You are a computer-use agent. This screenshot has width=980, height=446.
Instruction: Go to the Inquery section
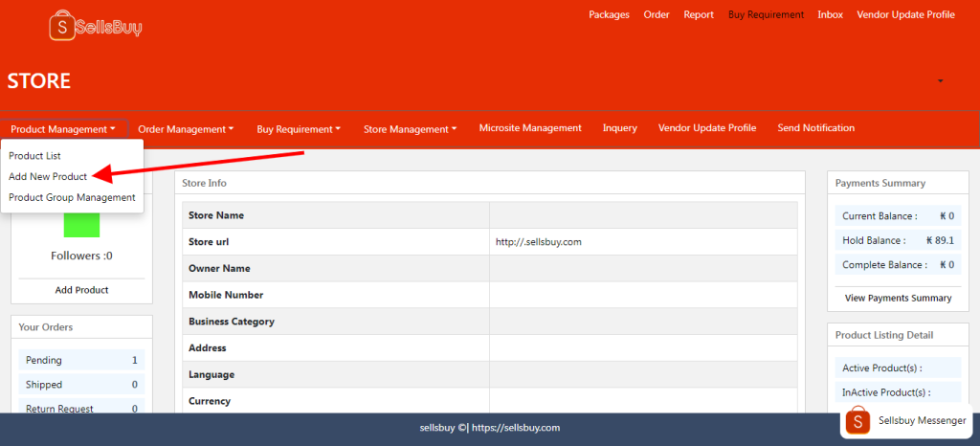(x=620, y=127)
